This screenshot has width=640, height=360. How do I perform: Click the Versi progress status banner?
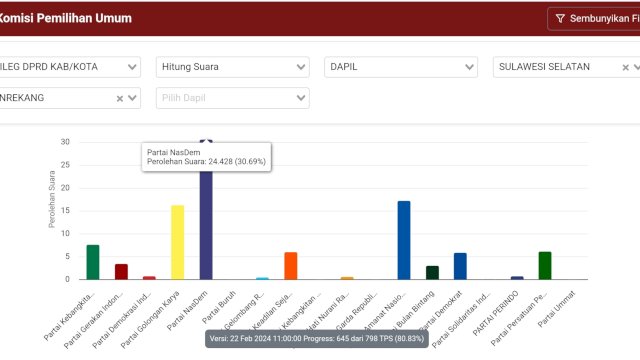(317, 339)
